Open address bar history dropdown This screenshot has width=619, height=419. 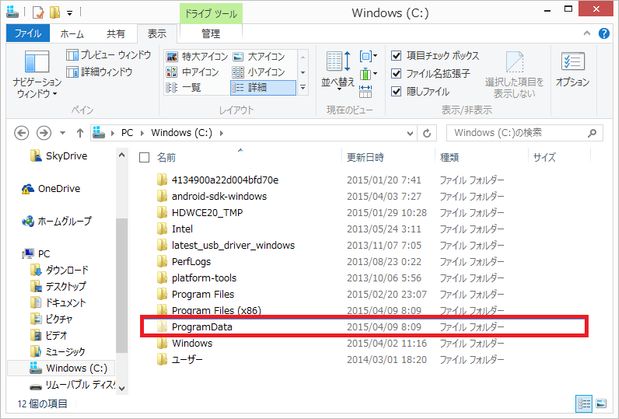(x=410, y=133)
